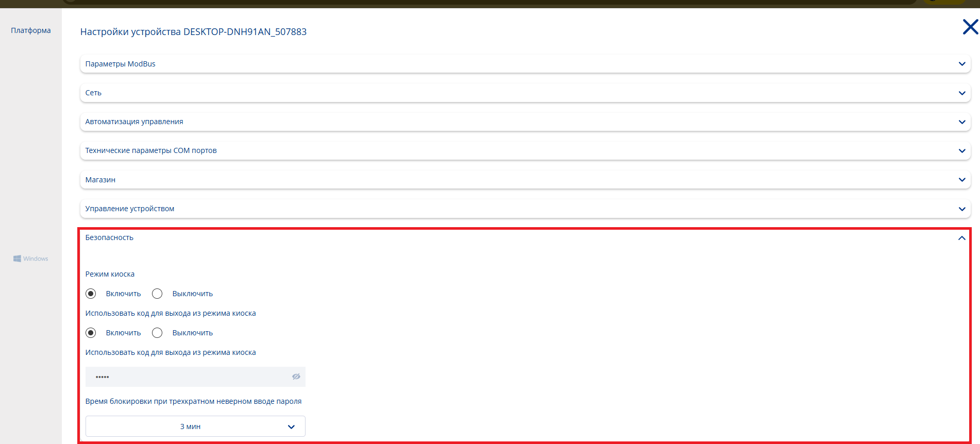This screenshot has height=444, width=980.
Task: Click the Сеть section title
Action: (x=93, y=93)
